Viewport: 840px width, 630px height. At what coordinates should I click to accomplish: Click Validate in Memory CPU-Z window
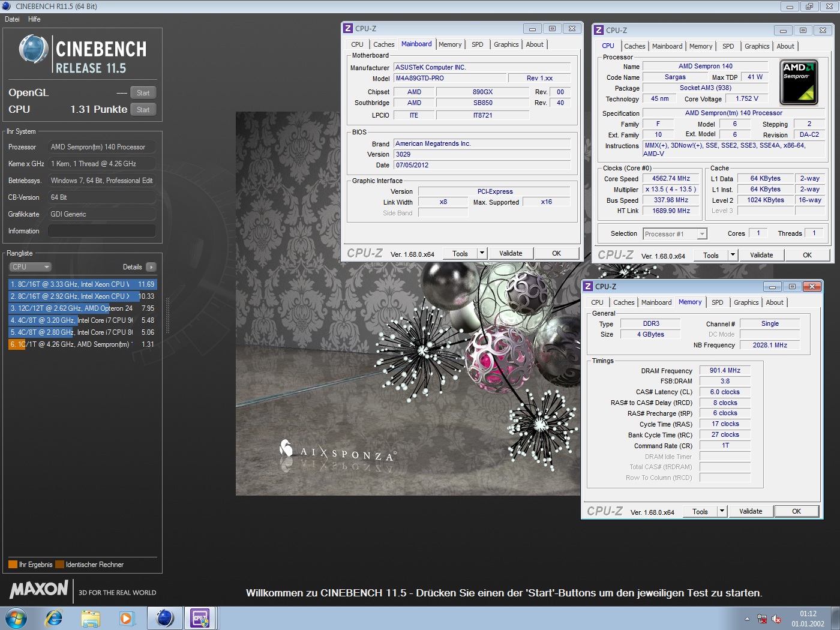pyautogui.click(x=751, y=511)
